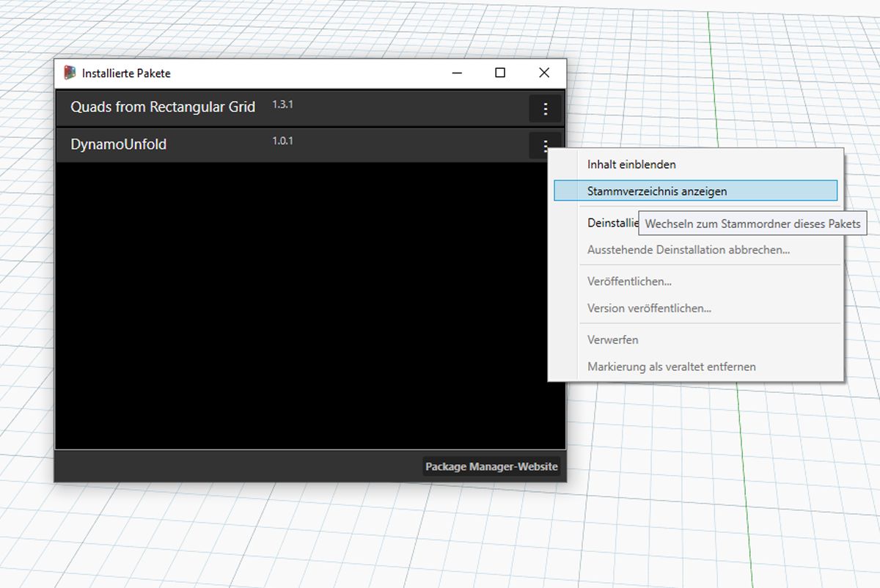This screenshot has width=880, height=588.
Task: Maximize the Installierte Pakete window
Action: click(x=500, y=73)
